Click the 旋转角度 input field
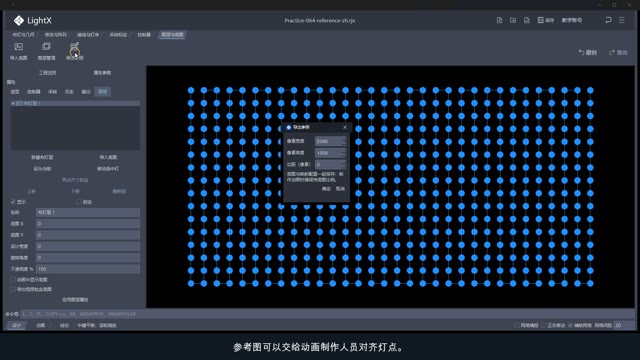The height and width of the screenshot is (360, 640). (88, 258)
